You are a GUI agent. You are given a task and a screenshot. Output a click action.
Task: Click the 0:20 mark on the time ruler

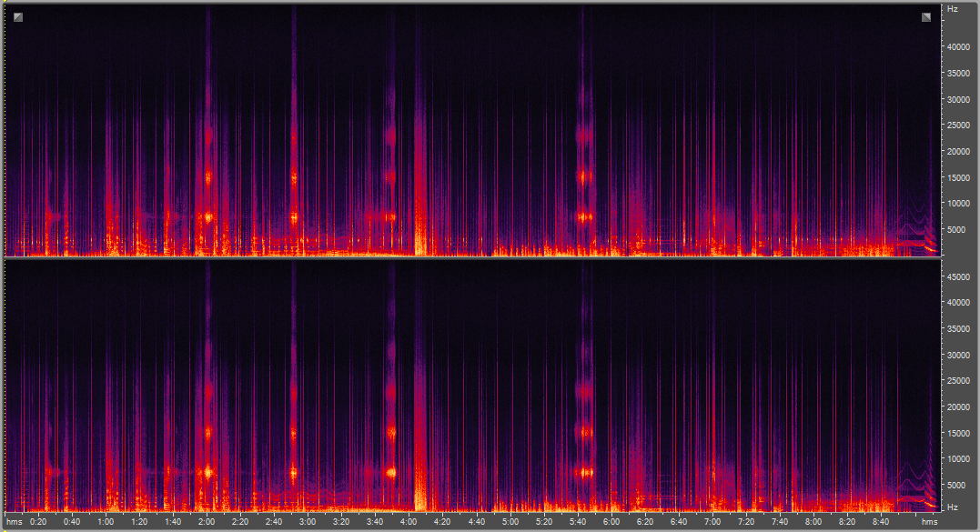pos(38,522)
